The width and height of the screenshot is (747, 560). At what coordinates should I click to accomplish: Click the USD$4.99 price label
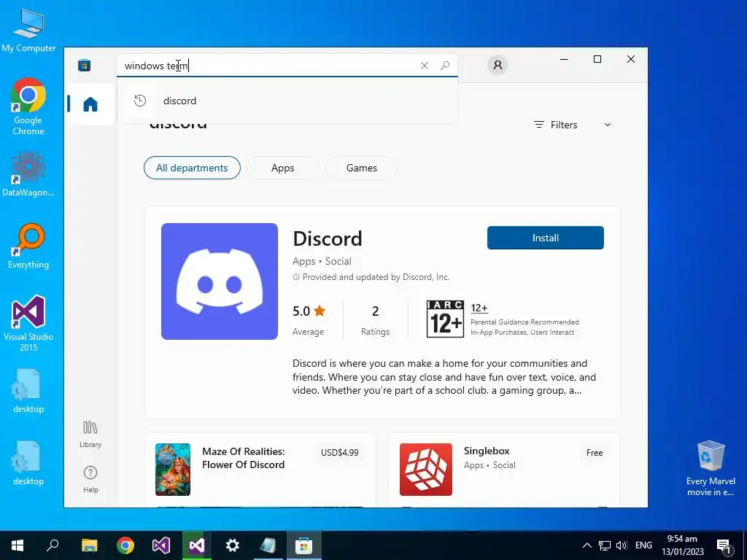[340, 452]
